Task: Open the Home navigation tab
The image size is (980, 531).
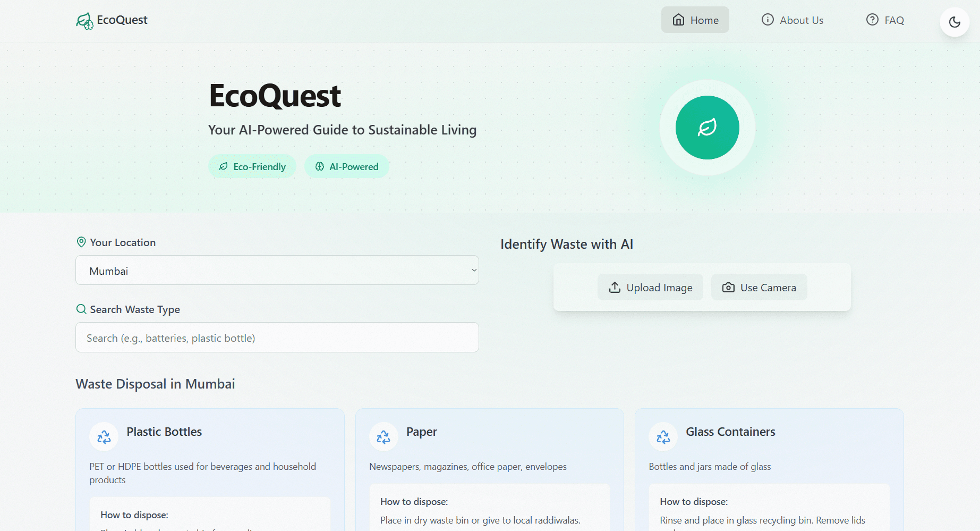Action: click(x=695, y=20)
